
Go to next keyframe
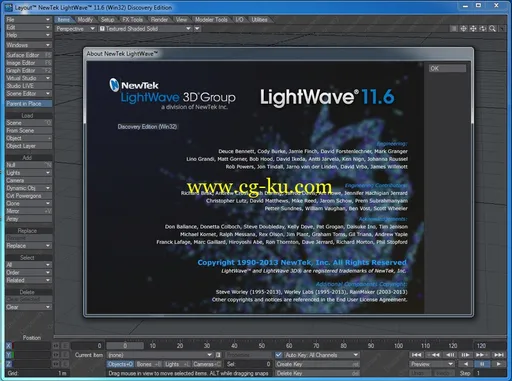[482, 355]
